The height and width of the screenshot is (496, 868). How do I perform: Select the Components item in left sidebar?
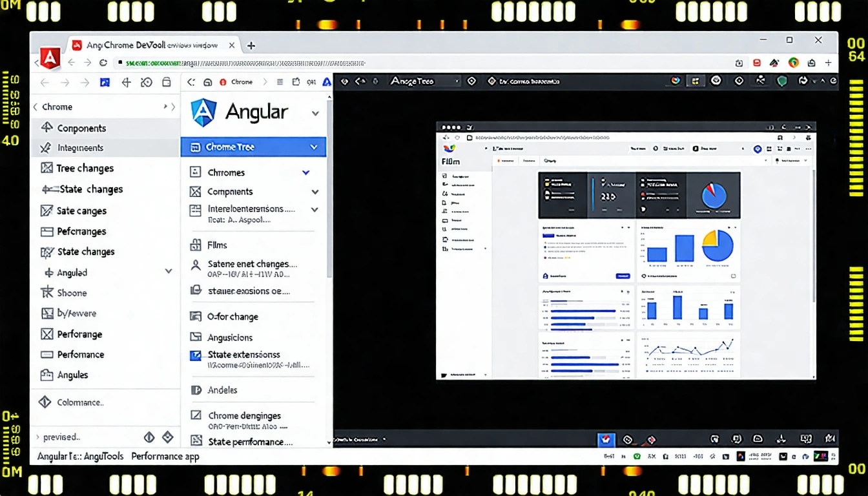81,128
